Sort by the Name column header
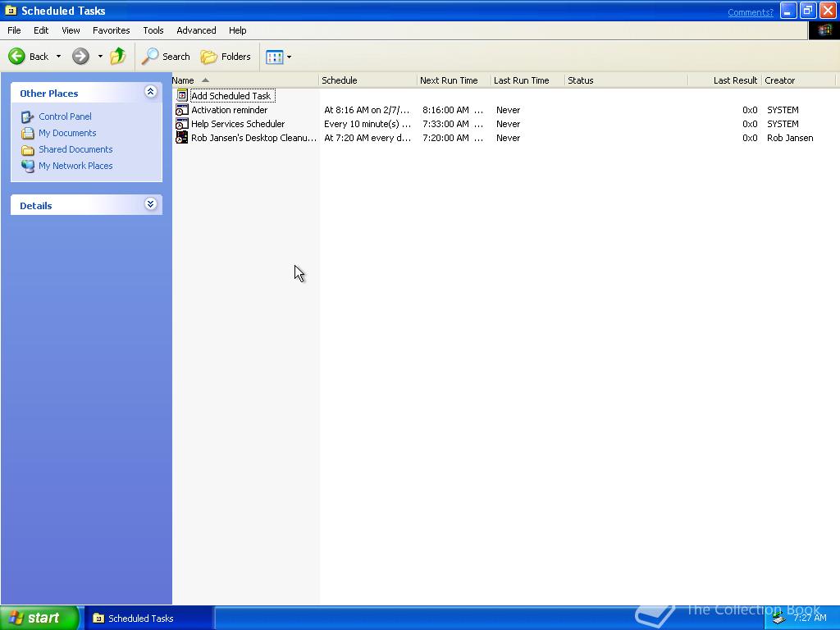Viewport: 840px width, 630px height. pos(244,80)
